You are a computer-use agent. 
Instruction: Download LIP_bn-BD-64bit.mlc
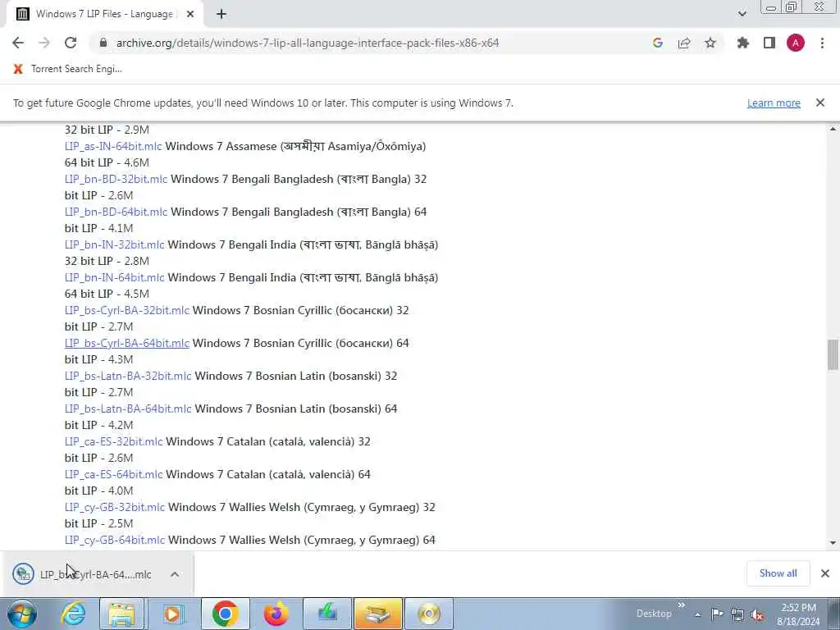116,212
